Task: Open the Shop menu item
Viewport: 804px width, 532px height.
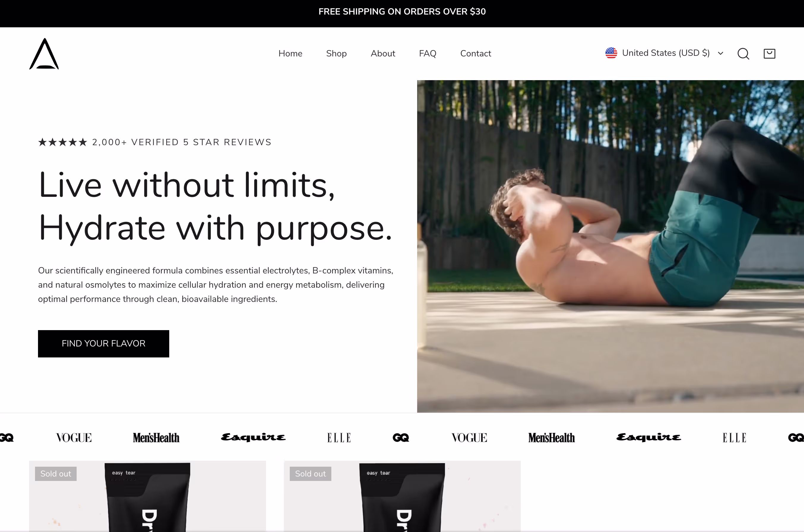Action: pyautogui.click(x=336, y=54)
